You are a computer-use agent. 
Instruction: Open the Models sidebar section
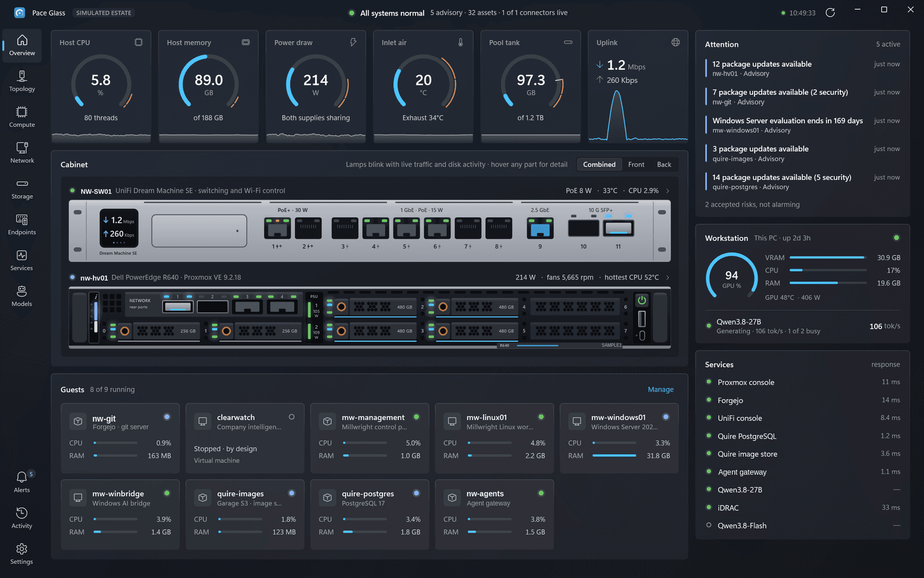coord(22,297)
